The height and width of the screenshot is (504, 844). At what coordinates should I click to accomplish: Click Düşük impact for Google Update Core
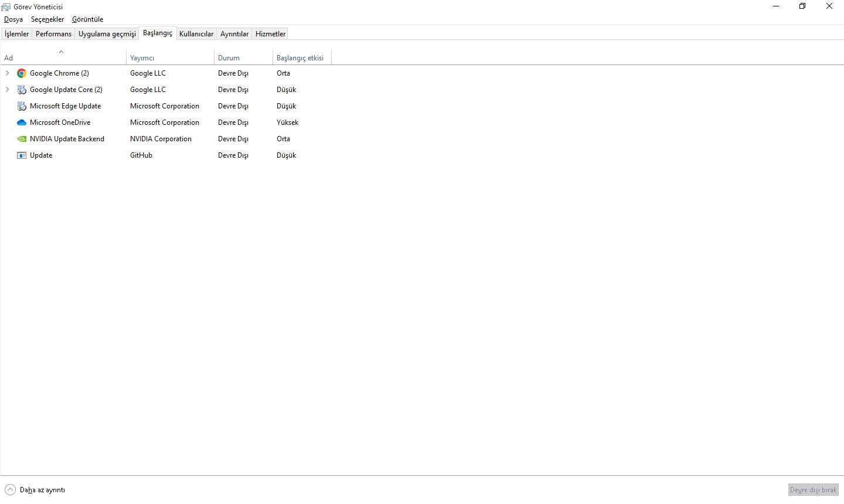[x=286, y=90]
